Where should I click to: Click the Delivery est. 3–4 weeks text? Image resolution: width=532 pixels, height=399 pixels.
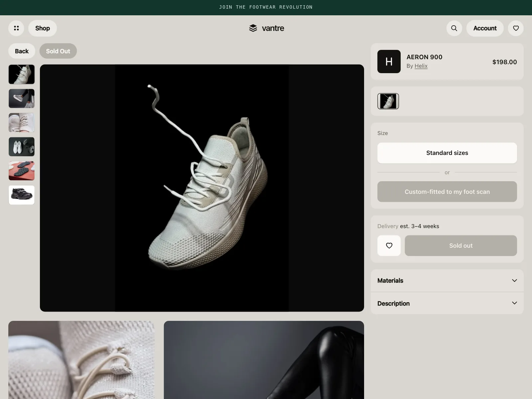coord(408,226)
